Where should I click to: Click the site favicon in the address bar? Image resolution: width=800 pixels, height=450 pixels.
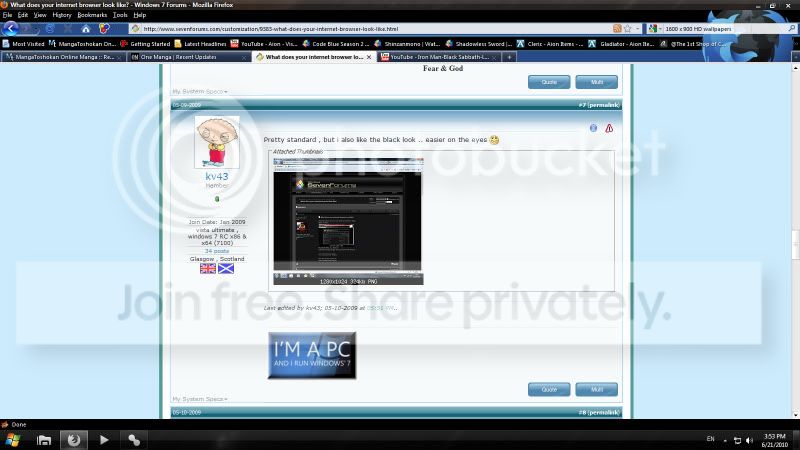136,29
